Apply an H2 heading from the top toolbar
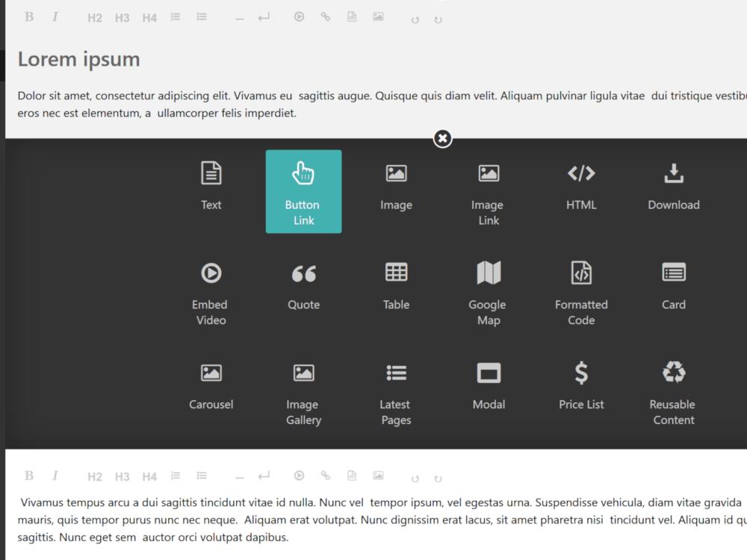The width and height of the screenshot is (747, 560). tap(95, 16)
